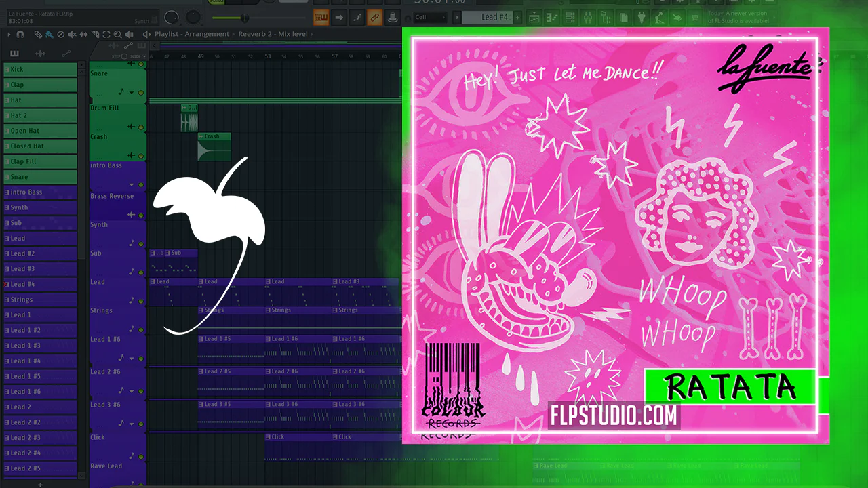Screen dimensions: 868x488
Task: Adjust the main pitch knob
Action: tap(193, 18)
